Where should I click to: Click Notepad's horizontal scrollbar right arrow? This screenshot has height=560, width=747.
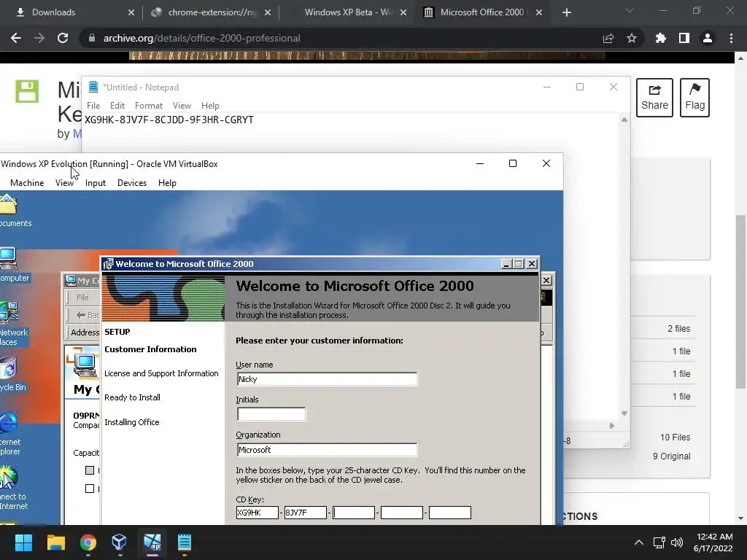612,426
